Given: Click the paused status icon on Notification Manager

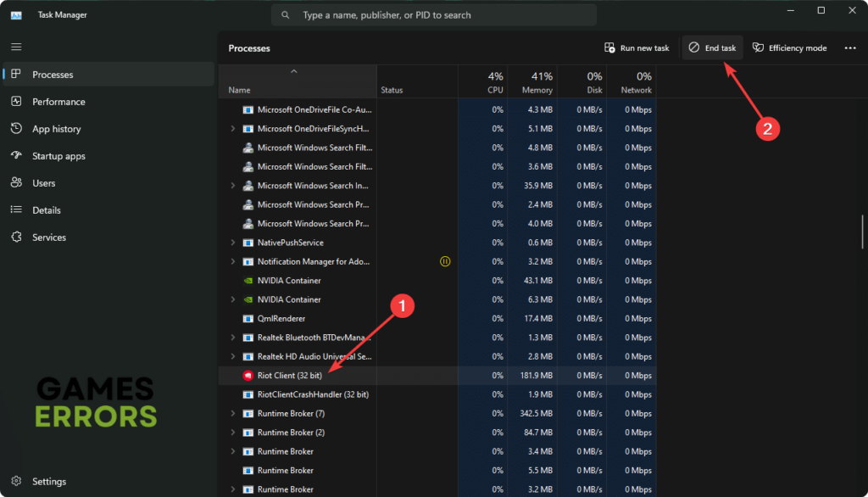Looking at the screenshot, I should pyautogui.click(x=445, y=261).
